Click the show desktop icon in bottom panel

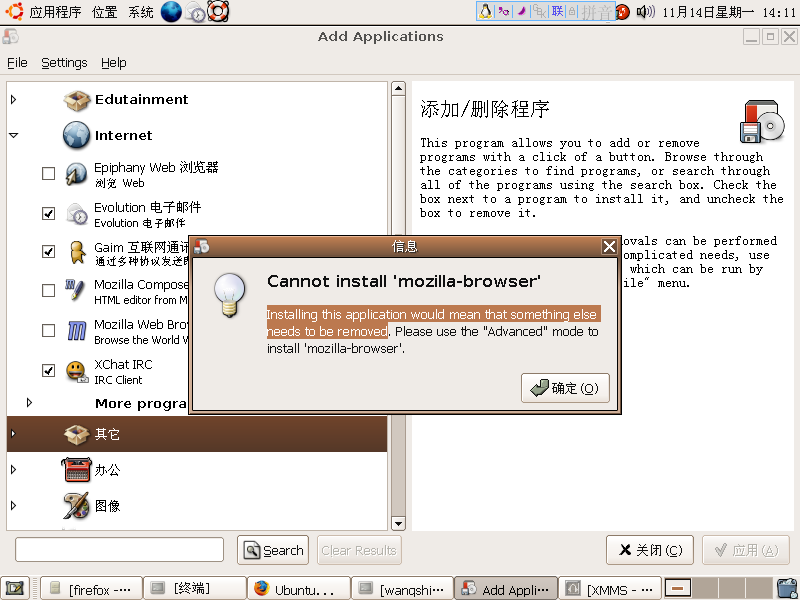15,589
